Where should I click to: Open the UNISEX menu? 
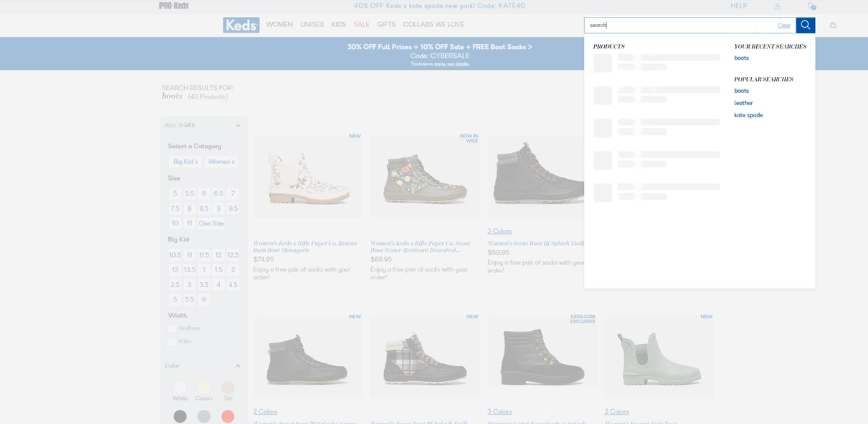pos(312,24)
